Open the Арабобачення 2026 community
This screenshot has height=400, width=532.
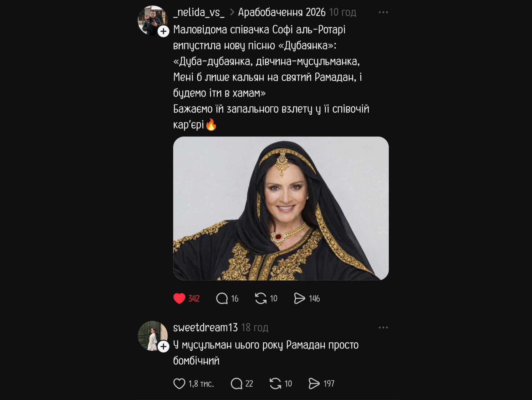(281, 12)
